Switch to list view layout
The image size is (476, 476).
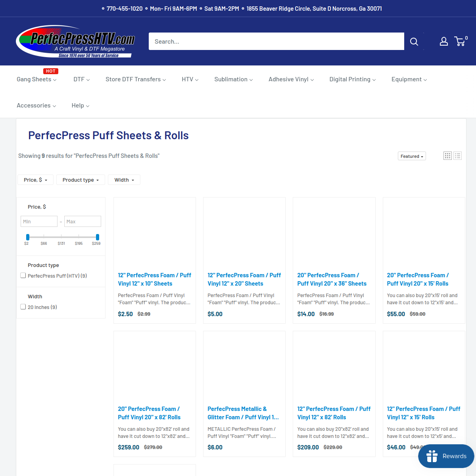tap(457, 156)
